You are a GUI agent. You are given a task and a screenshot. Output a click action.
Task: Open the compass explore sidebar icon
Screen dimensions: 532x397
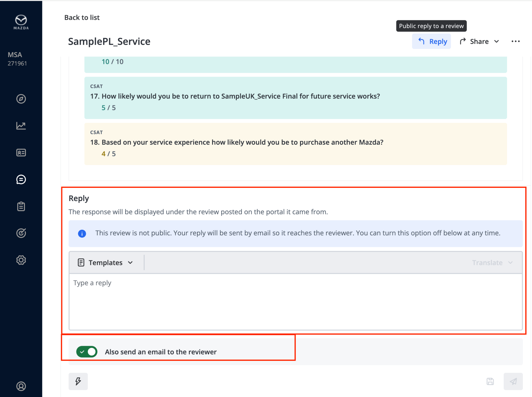[21, 99]
